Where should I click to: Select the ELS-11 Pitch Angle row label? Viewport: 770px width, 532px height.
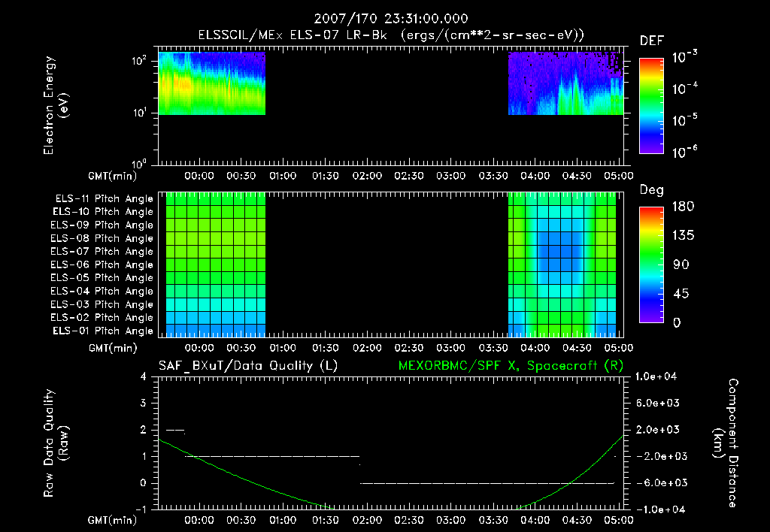click(x=104, y=199)
